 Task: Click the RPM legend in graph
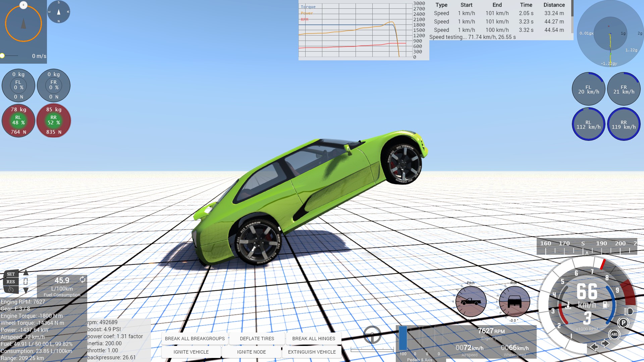[x=304, y=19]
